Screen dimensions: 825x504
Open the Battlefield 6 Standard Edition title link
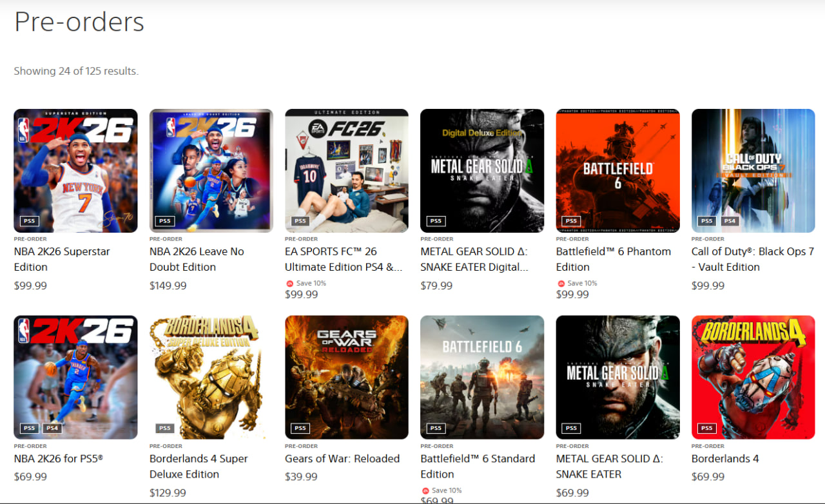pyautogui.click(x=478, y=467)
